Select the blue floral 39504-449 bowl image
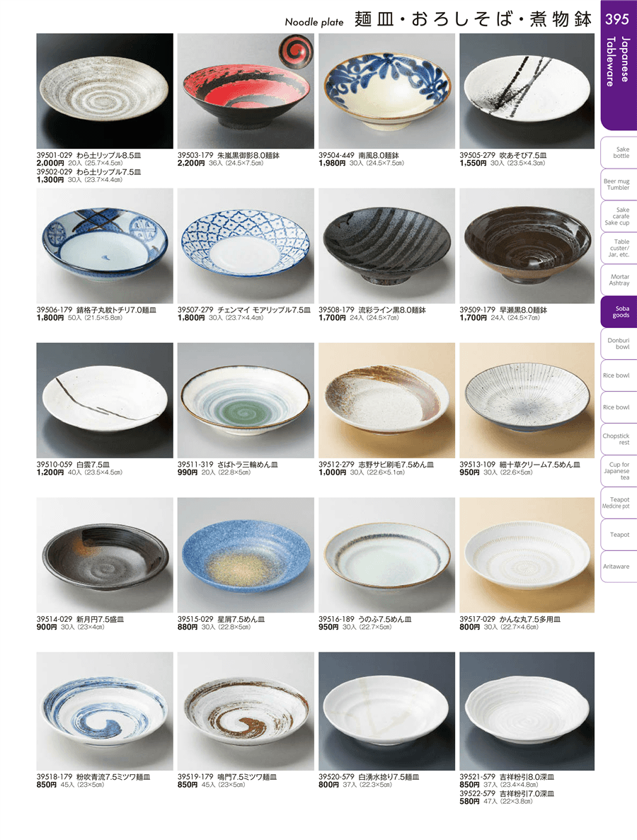Image resolution: width=637 pixels, height=840 pixels. click(386, 91)
